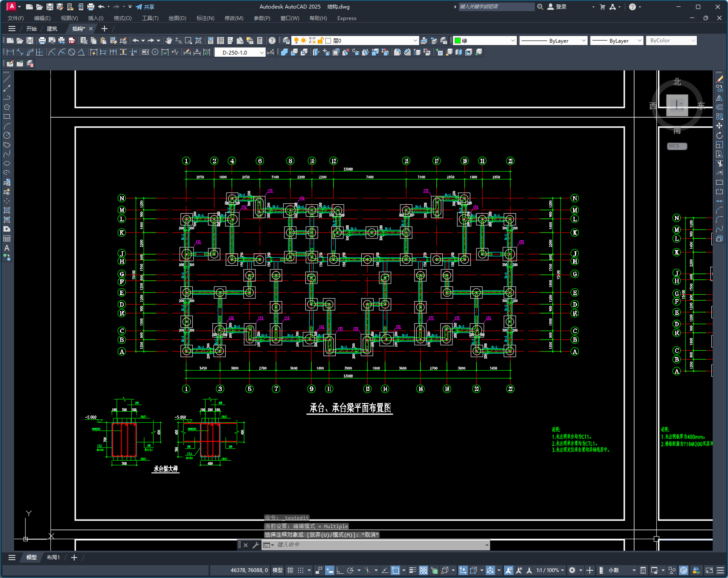Click the Move tool in Modify toolbar
The width and height of the screenshot is (728, 578).
tap(719, 126)
